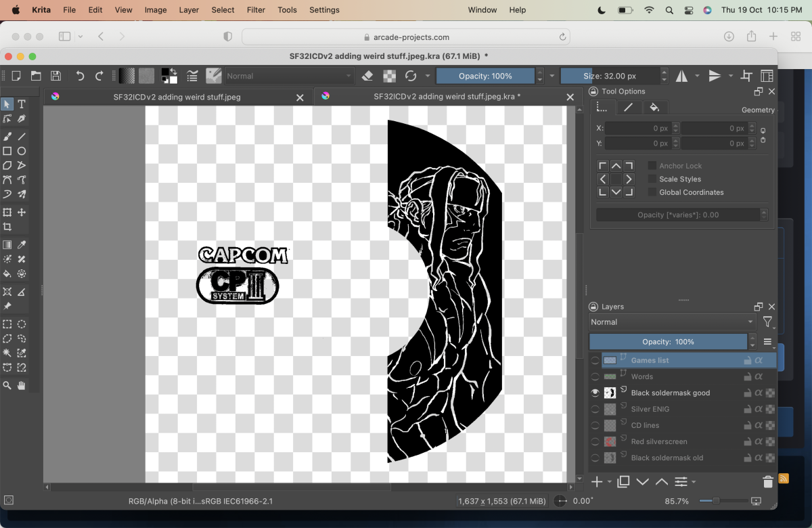
Task: Select the Line tool
Action: [x=22, y=136]
